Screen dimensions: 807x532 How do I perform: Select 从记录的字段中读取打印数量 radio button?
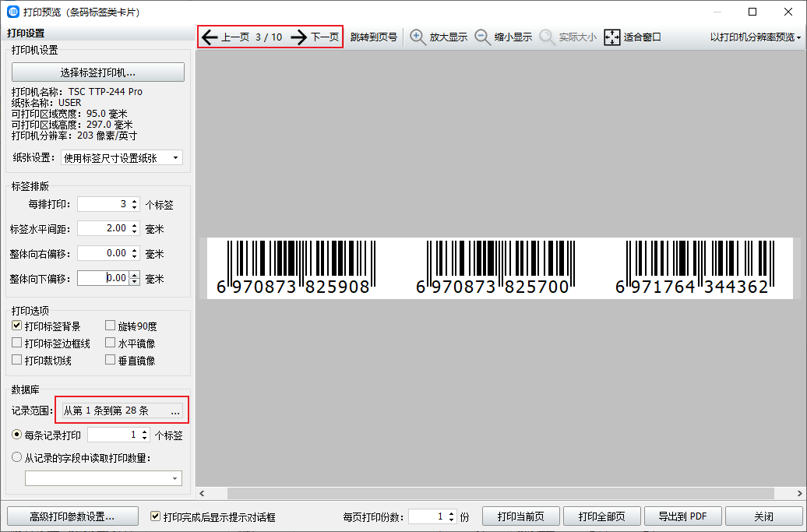[17, 457]
